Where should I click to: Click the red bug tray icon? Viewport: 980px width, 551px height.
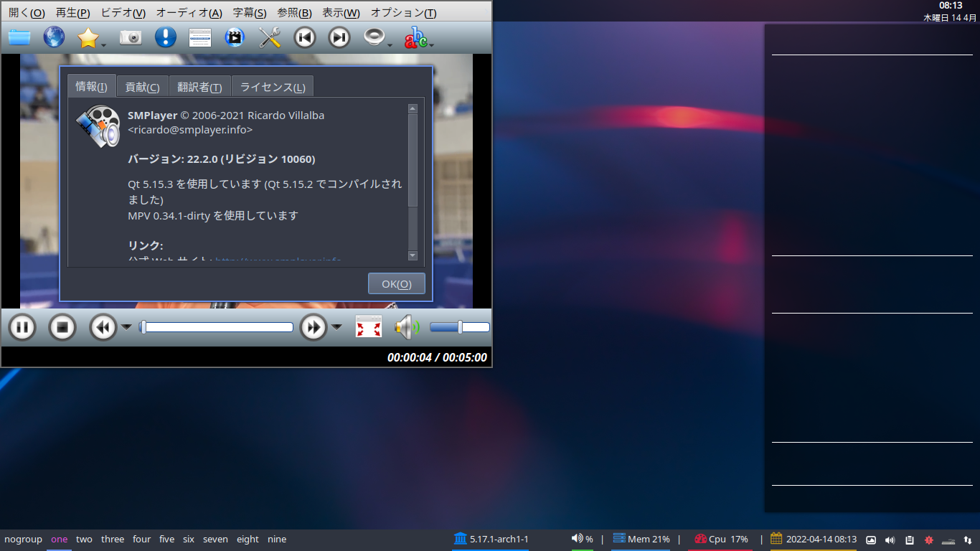pos(928,540)
